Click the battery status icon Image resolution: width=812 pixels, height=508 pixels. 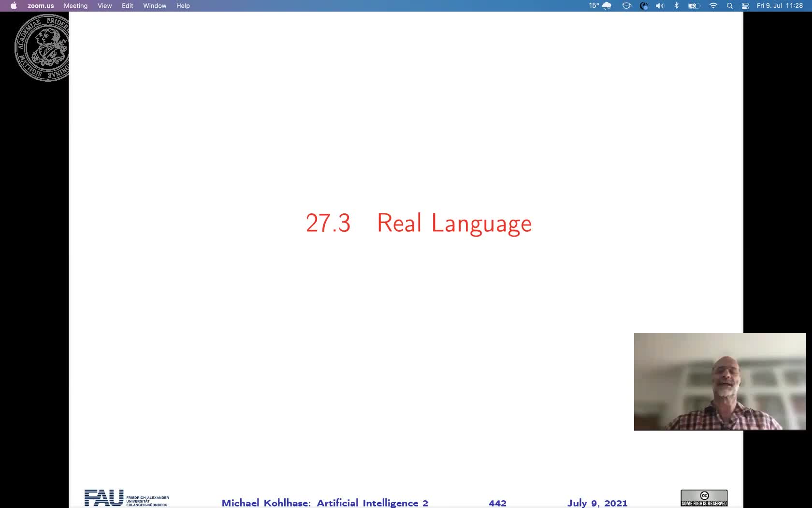coord(694,6)
